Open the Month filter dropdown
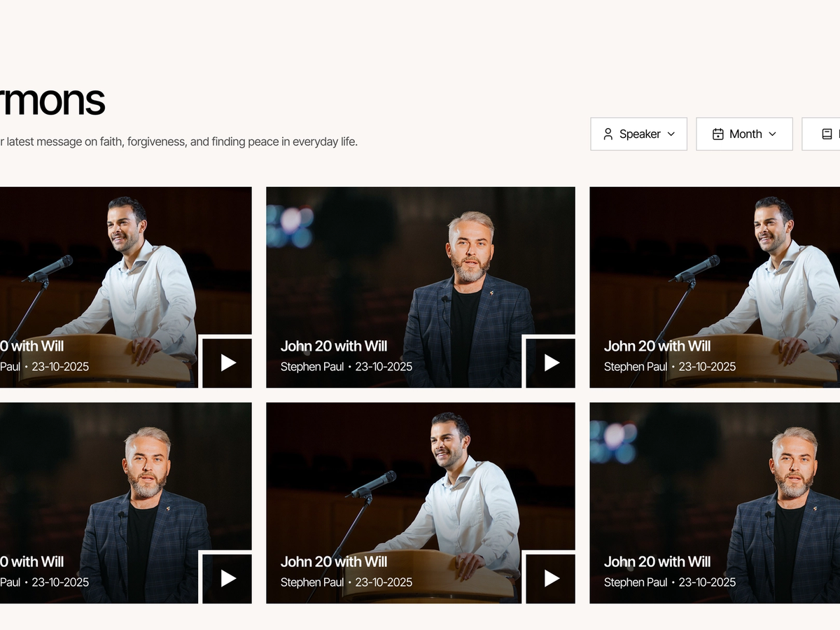The width and height of the screenshot is (840, 630). [744, 134]
